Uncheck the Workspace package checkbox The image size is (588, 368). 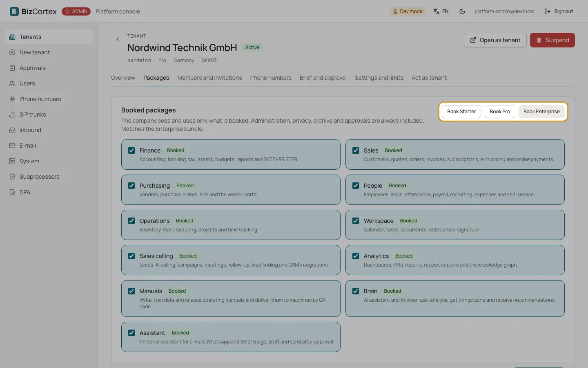(356, 221)
